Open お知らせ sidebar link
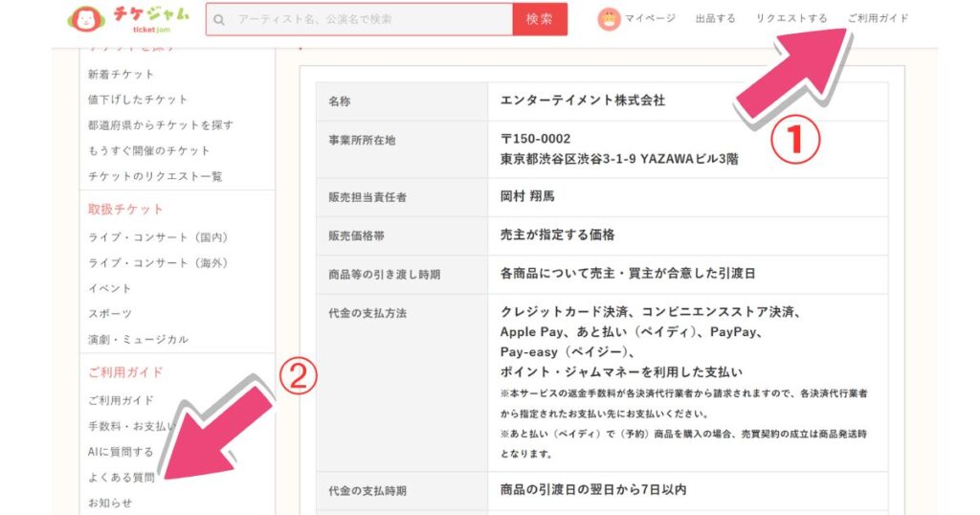Screen dimensions: 980x515 [x=110, y=503]
